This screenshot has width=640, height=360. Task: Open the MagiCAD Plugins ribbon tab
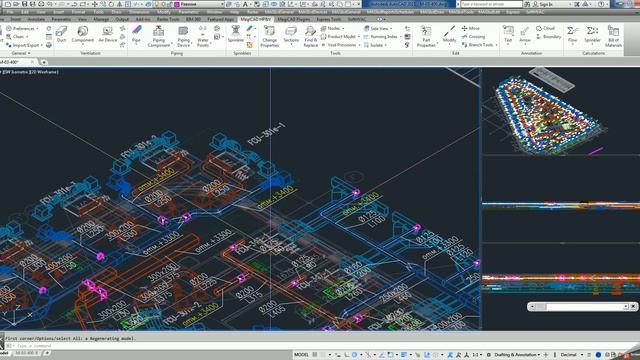coord(293,19)
